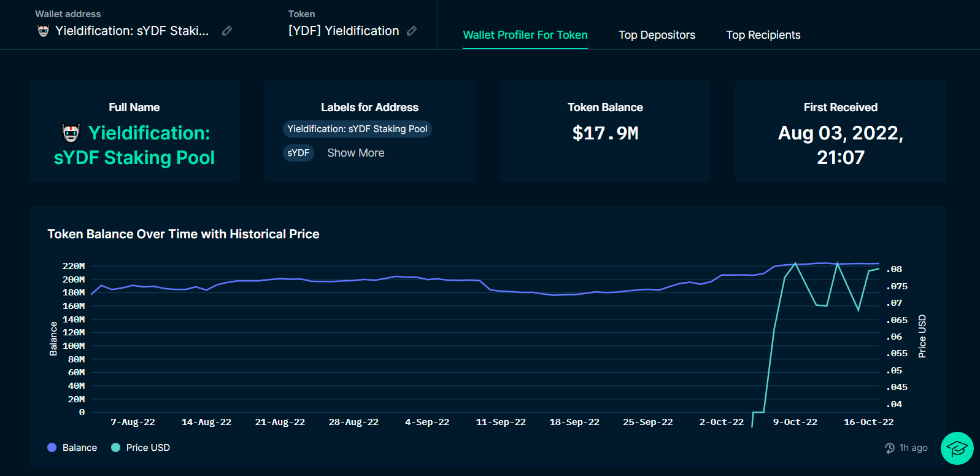
Task: Click the chart title Token Balance Over Time
Action: (183, 234)
